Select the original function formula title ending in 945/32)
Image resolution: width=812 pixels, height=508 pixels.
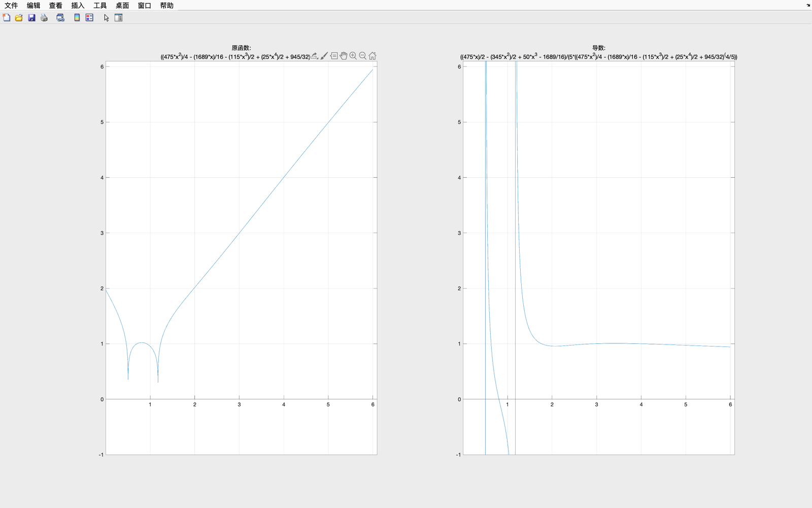click(x=235, y=56)
